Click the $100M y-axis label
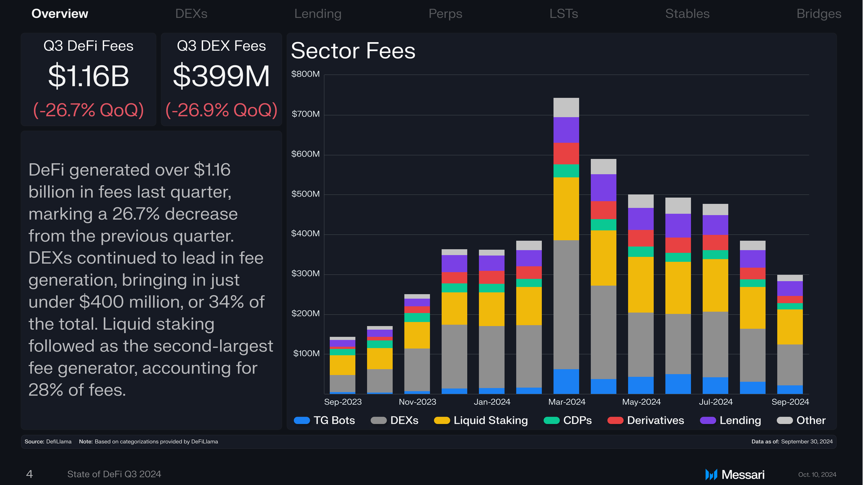This screenshot has width=868, height=485. coord(306,354)
